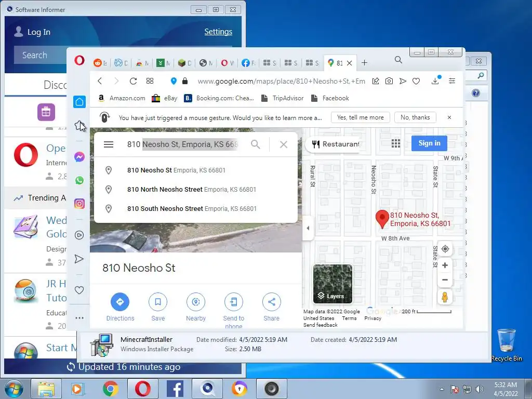Viewport: 532px width, 399px height.
Task: Click Yes, tell me more button
Action: [361, 117]
